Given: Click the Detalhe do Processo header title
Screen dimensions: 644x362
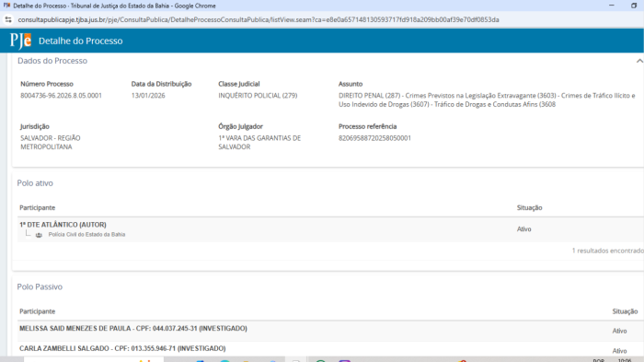Looking at the screenshot, I should point(81,41).
